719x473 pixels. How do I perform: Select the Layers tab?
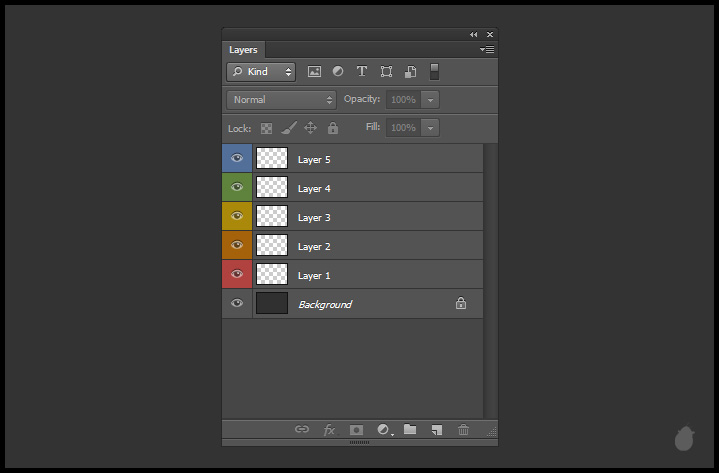[243, 49]
